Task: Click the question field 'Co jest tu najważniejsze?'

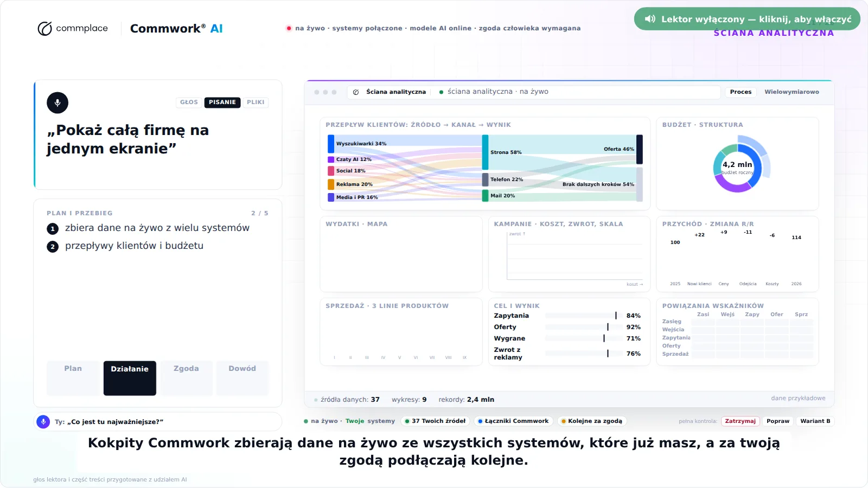Action: click(158, 421)
